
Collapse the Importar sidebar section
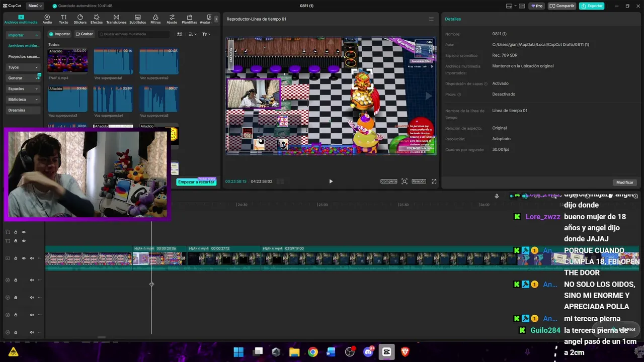coord(23,35)
